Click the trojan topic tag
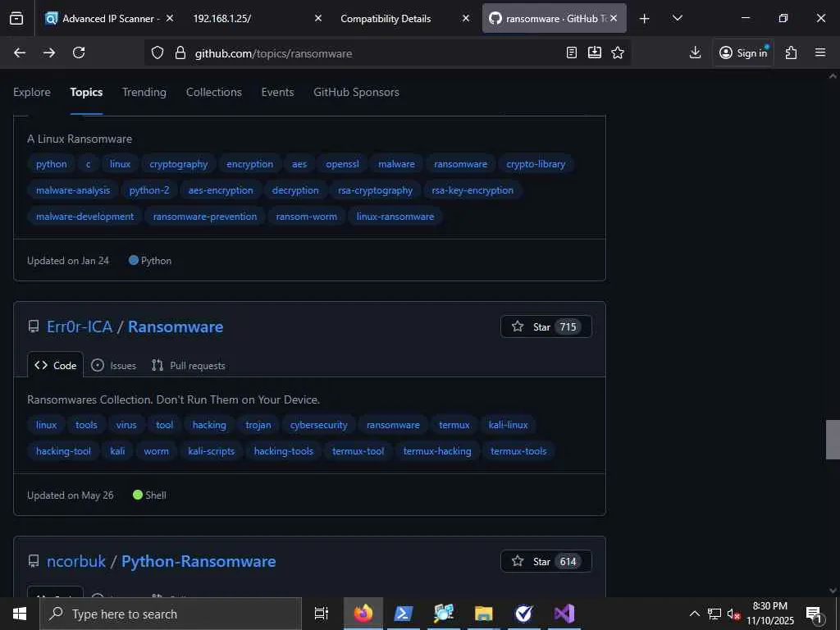The height and width of the screenshot is (630, 840). (258, 425)
